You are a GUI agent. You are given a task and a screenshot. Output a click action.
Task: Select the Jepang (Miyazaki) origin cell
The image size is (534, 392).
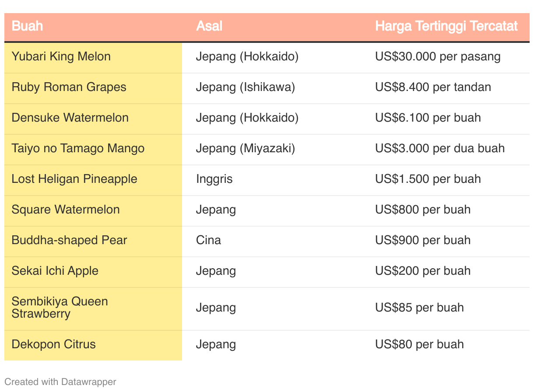(246, 149)
